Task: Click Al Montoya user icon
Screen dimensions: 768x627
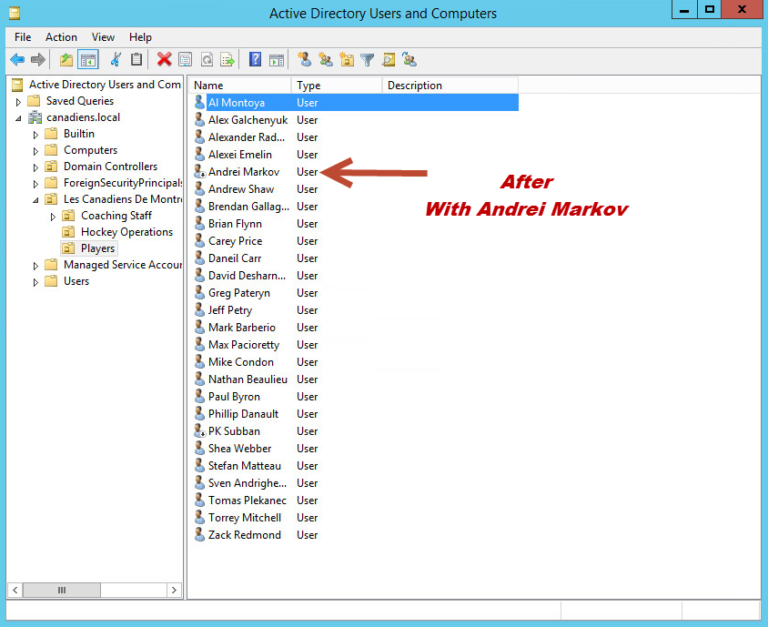Action: [x=199, y=102]
